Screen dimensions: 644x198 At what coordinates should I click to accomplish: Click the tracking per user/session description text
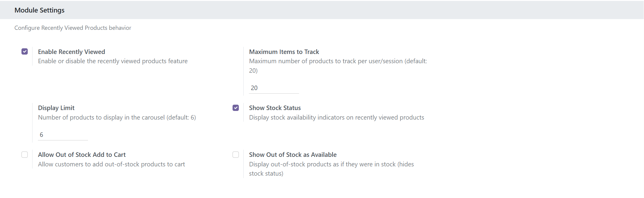(338, 61)
